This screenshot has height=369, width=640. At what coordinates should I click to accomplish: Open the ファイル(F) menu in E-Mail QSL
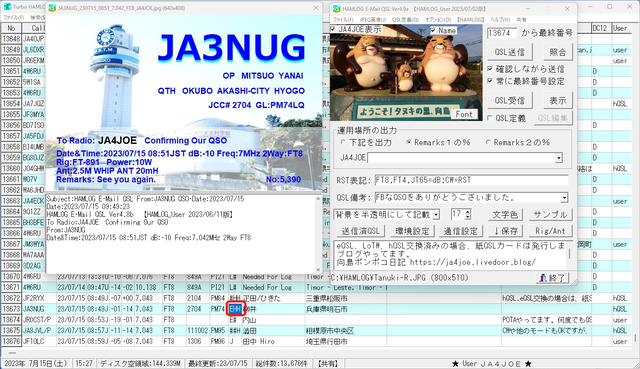click(342, 20)
